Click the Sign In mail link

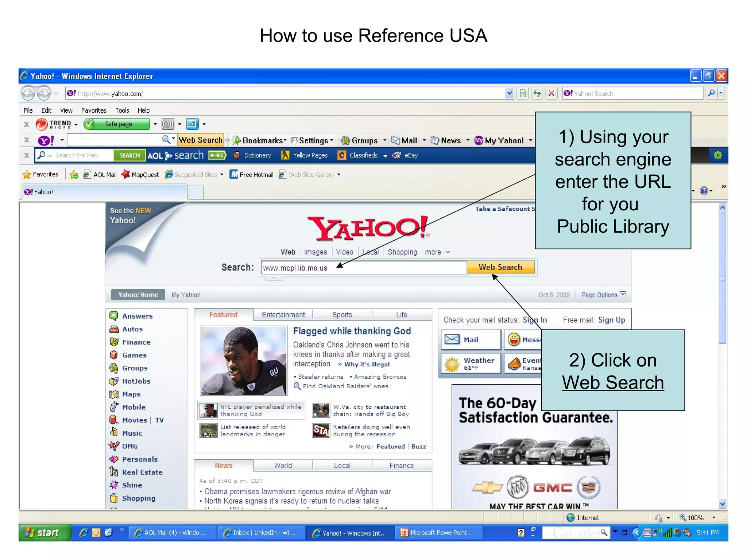535,320
